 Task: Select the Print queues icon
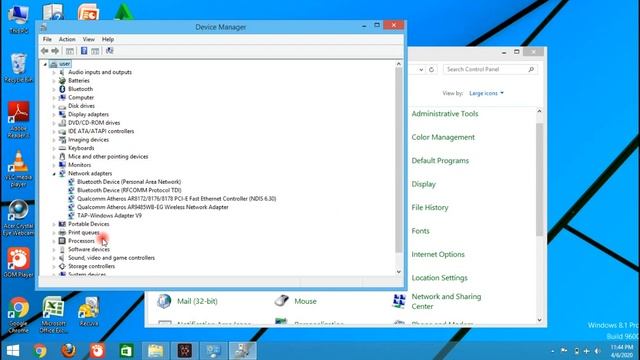[62, 232]
